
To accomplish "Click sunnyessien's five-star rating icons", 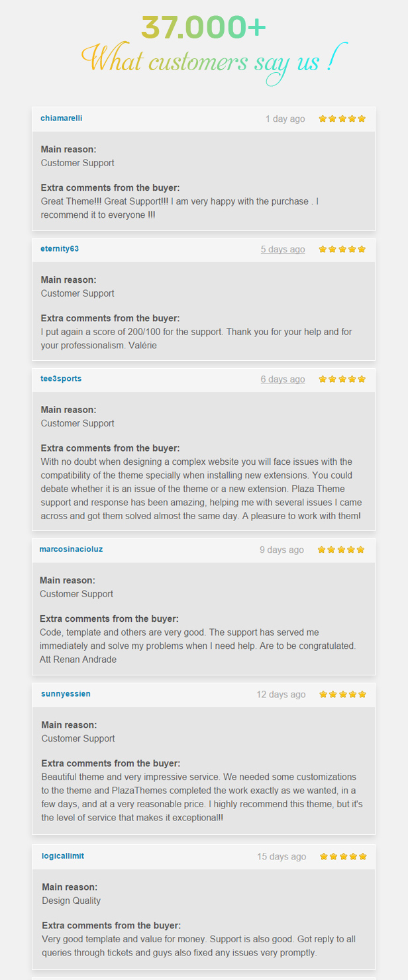I will (342, 695).
